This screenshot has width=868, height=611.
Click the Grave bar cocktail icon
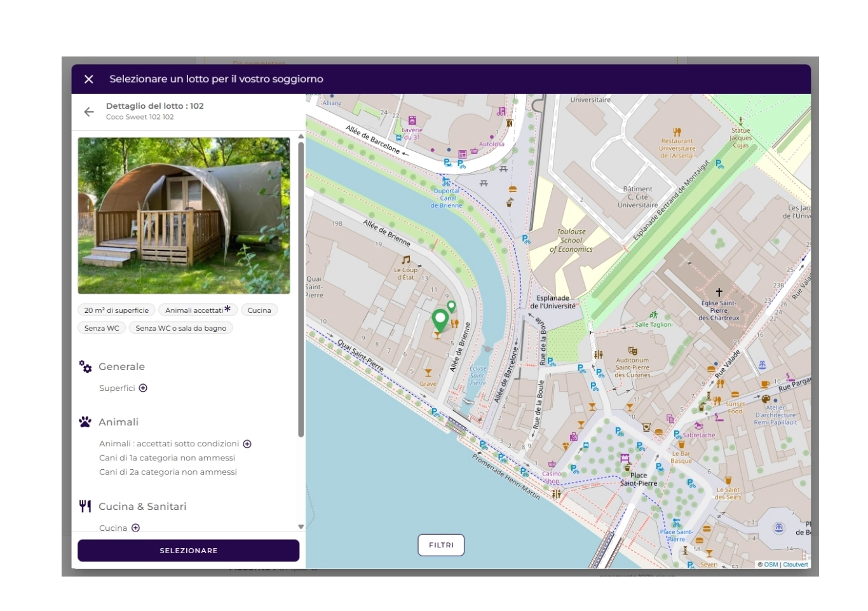(x=428, y=374)
